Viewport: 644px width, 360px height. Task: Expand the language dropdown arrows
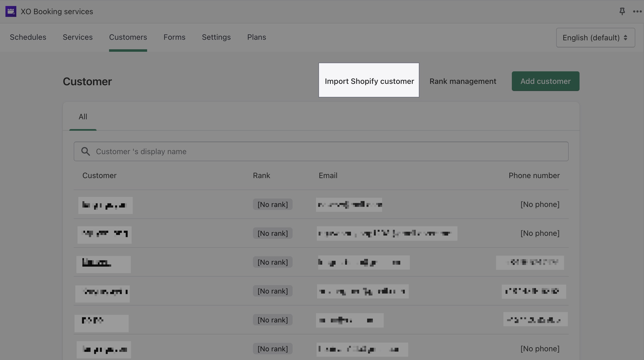tap(626, 38)
